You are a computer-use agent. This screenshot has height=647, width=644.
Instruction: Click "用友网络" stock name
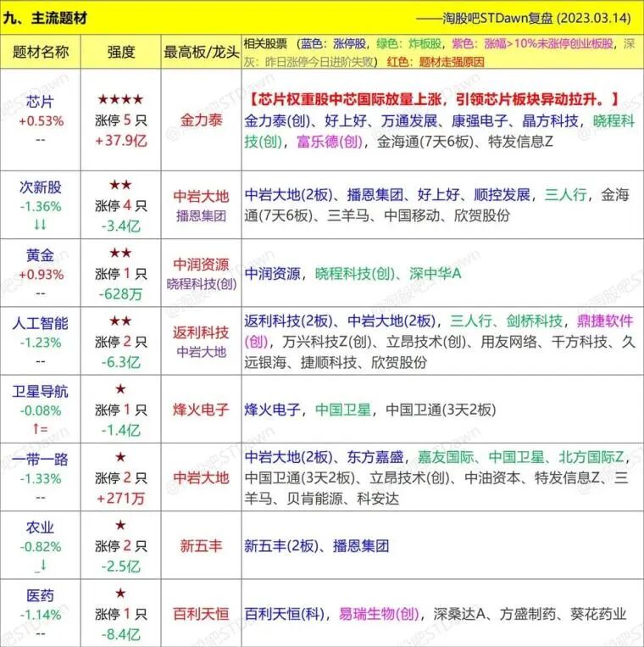508,342
